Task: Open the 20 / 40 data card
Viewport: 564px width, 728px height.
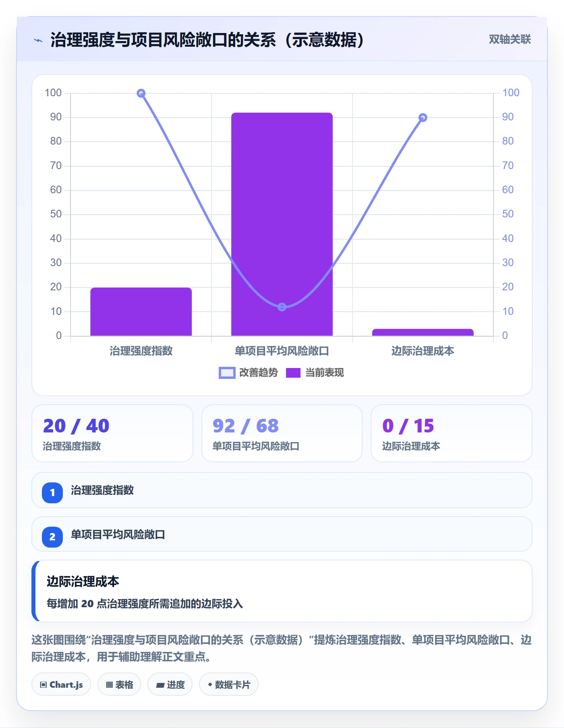Action: coord(112,433)
